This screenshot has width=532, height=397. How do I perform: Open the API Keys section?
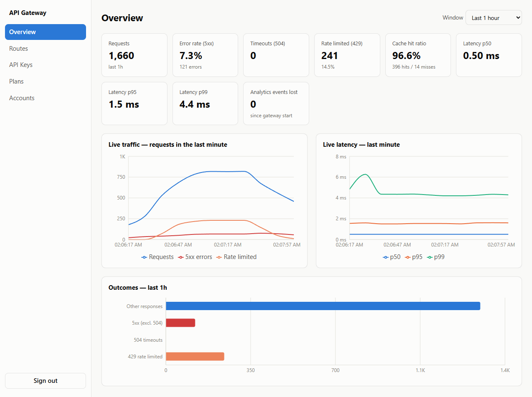pos(45,65)
